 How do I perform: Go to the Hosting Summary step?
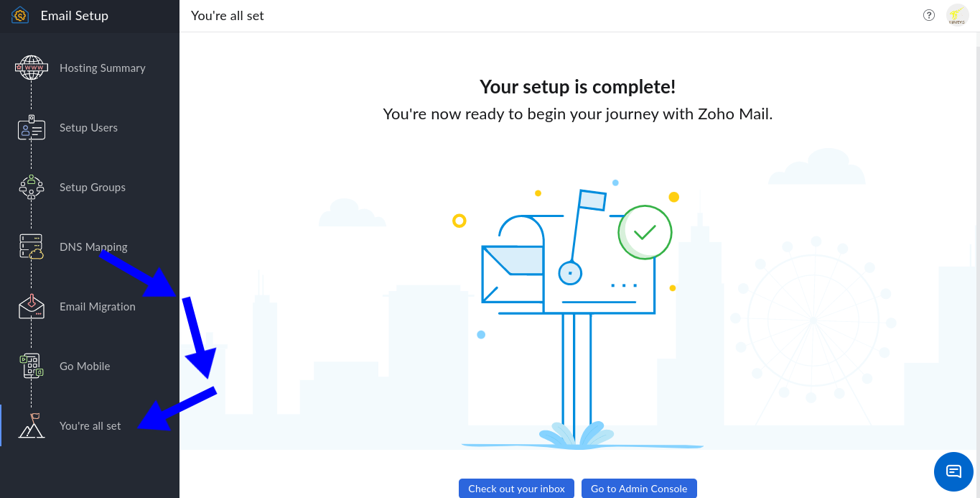pyautogui.click(x=102, y=68)
